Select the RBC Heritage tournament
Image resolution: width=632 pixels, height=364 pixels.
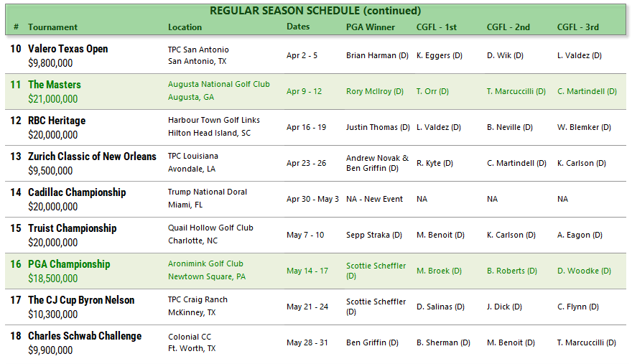57,121
